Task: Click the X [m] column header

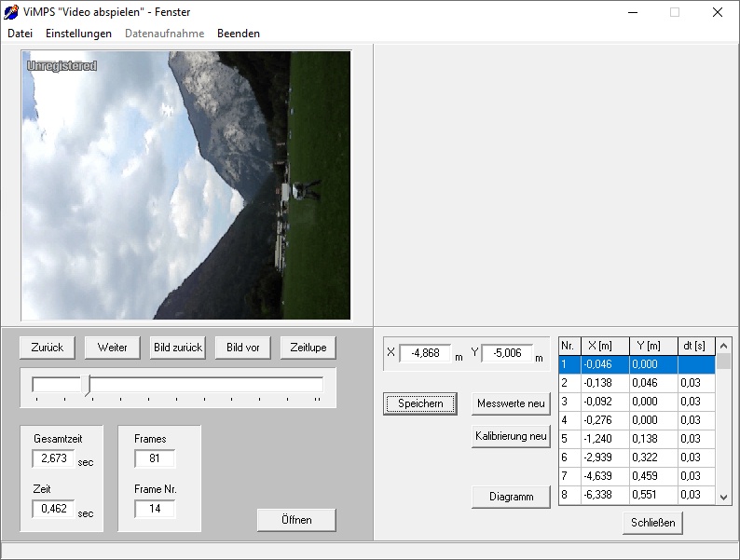Action: 605,346
